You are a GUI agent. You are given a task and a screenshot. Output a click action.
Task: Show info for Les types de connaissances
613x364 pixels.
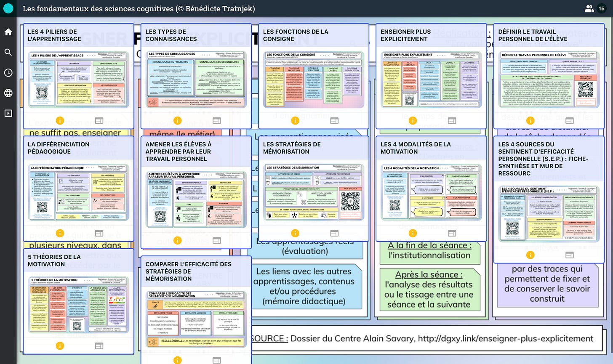177,120
